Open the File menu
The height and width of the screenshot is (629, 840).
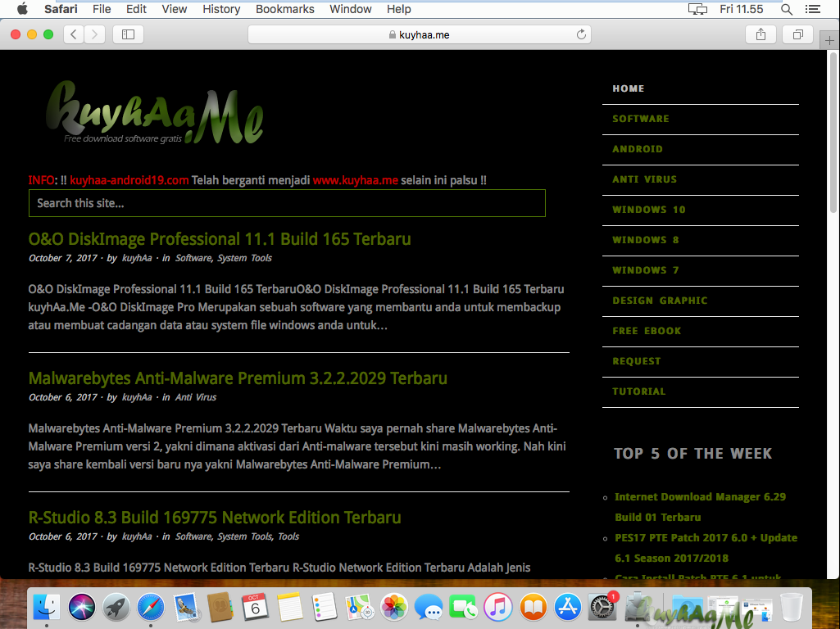click(x=102, y=9)
